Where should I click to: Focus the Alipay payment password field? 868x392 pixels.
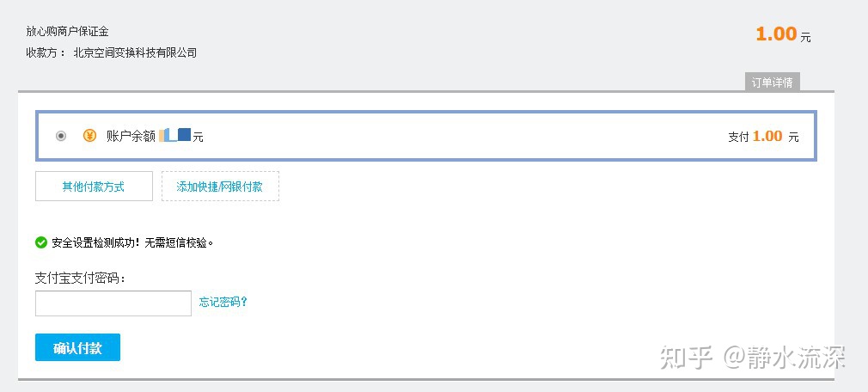(x=113, y=303)
